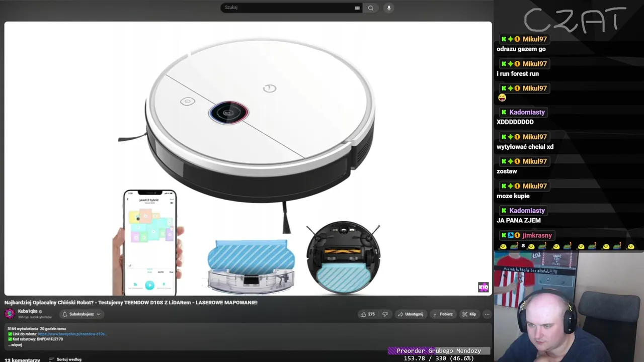Click the video title text

[131, 303]
